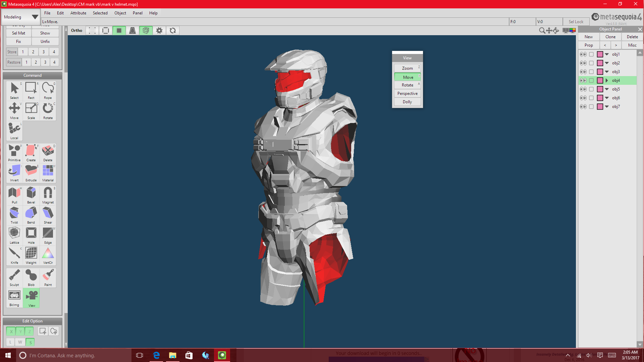Select the Hole tool
This screenshot has width=644, height=362.
(x=31, y=235)
